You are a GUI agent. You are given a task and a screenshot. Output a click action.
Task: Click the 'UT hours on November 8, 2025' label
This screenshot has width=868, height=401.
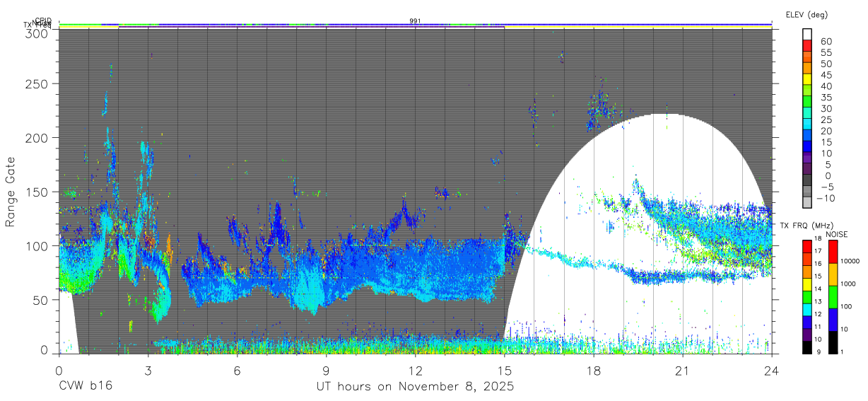point(415,387)
